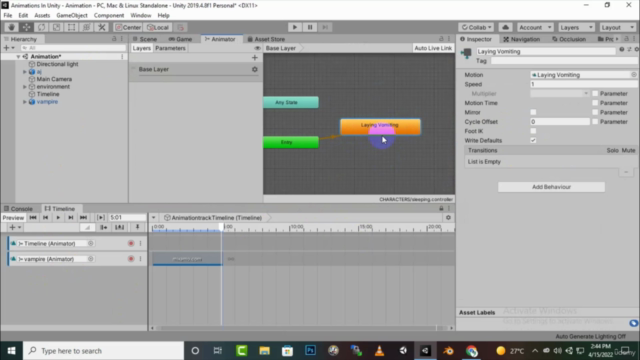Select the Transform tool in toolbar
640x360 pixels.
[x=87, y=27]
